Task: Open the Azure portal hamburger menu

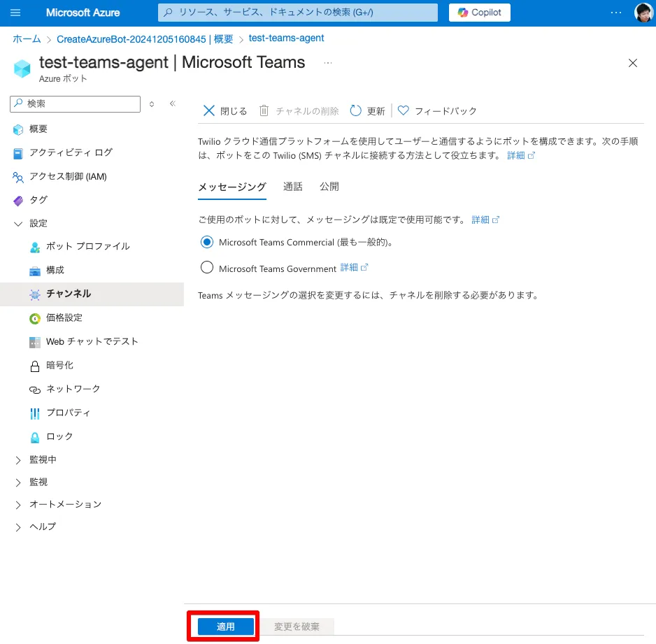Action: click(15, 13)
